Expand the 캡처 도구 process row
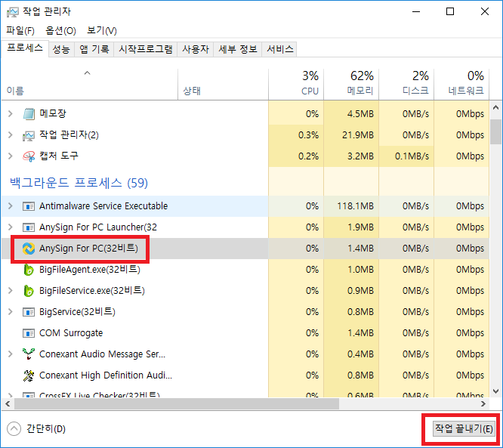 (11, 156)
